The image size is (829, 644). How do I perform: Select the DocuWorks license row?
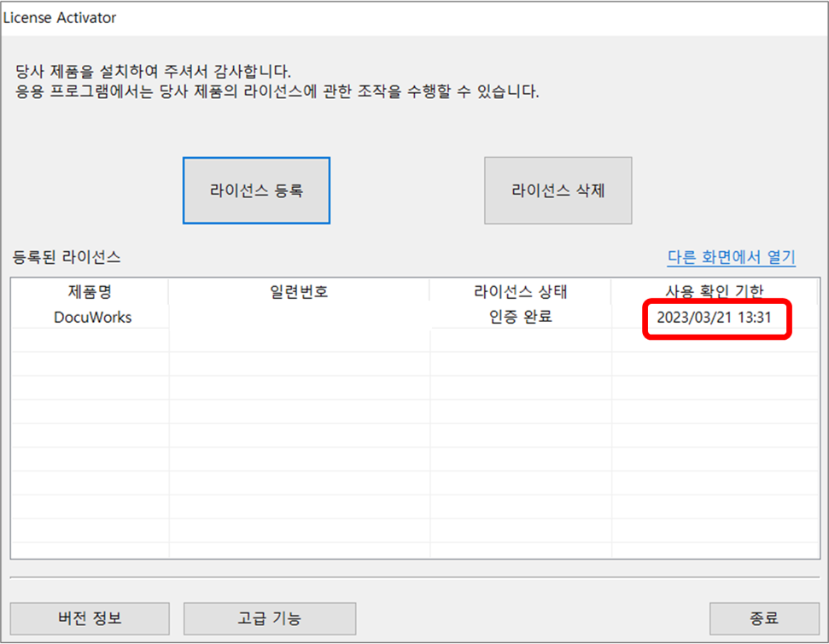90,318
